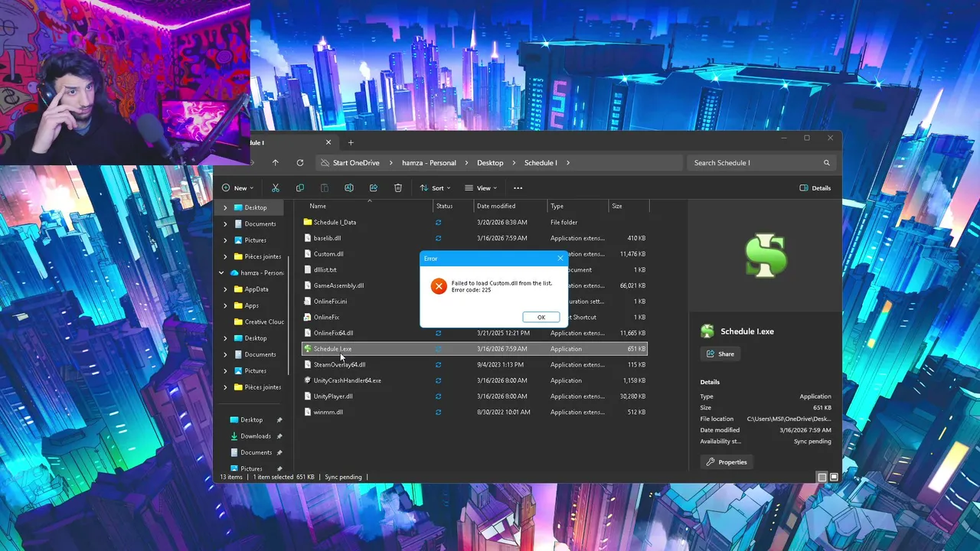The image size is (980, 551).
Task: Click the Delete trash icon
Action: point(398,187)
